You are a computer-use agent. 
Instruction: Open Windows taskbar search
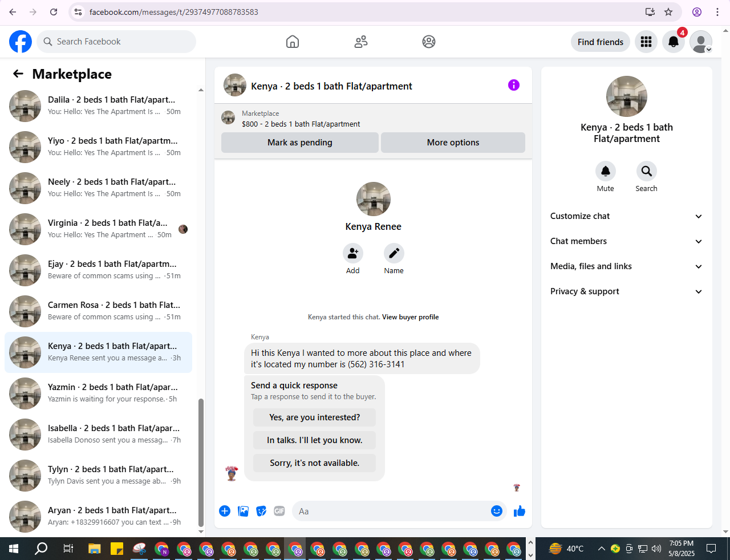(x=41, y=549)
